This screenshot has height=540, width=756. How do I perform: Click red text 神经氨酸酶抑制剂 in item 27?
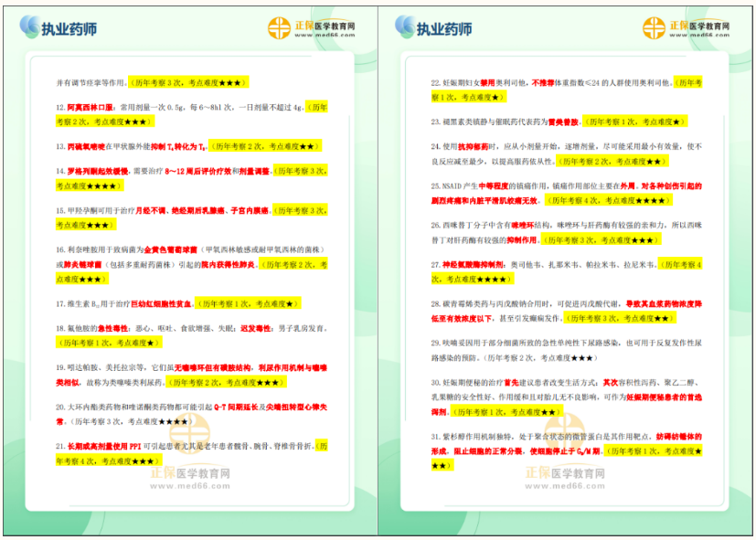pyautogui.click(x=474, y=264)
